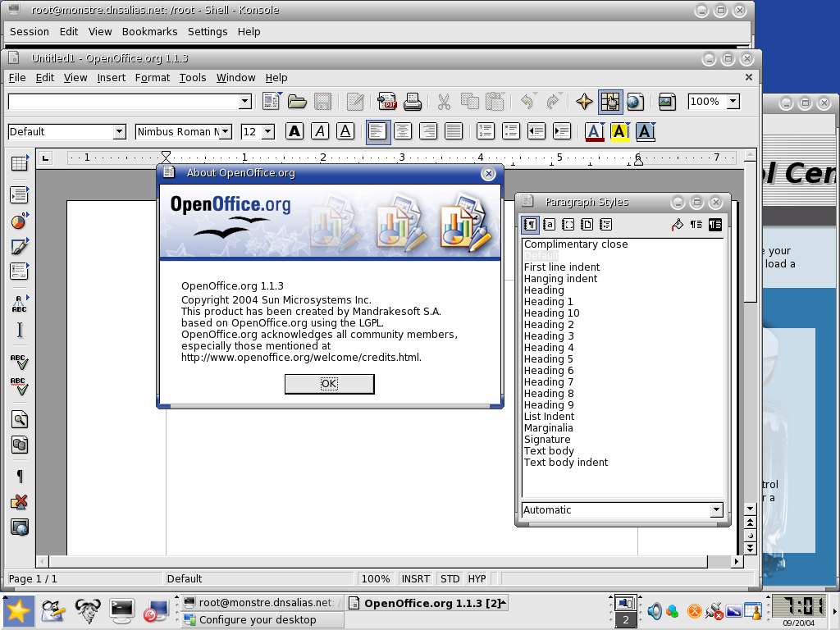
Task: Click the Insert Table tool in side toolbar
Action: click(x=20, y=163)
